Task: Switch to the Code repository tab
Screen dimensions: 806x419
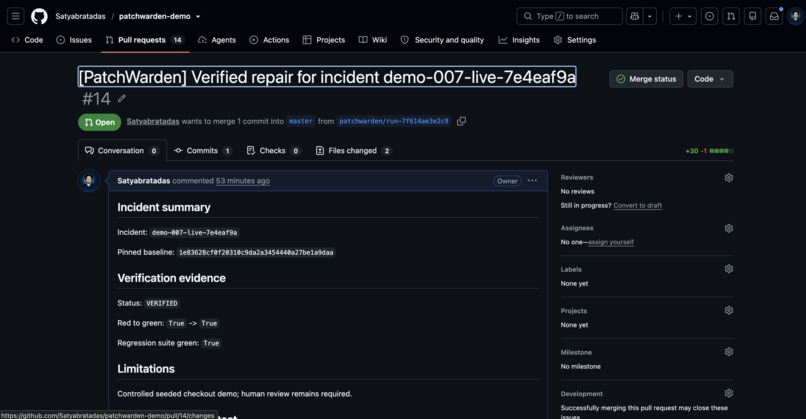Action: 27,40
